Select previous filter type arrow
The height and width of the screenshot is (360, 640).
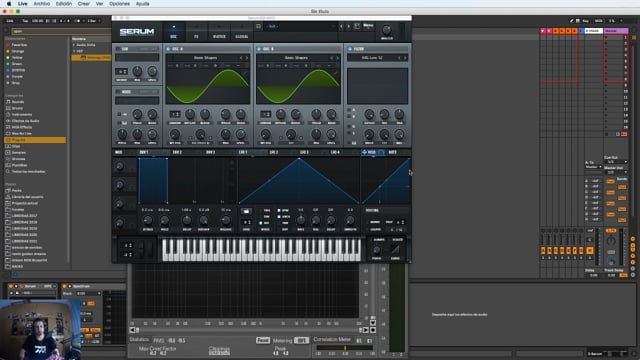(400, 58)
